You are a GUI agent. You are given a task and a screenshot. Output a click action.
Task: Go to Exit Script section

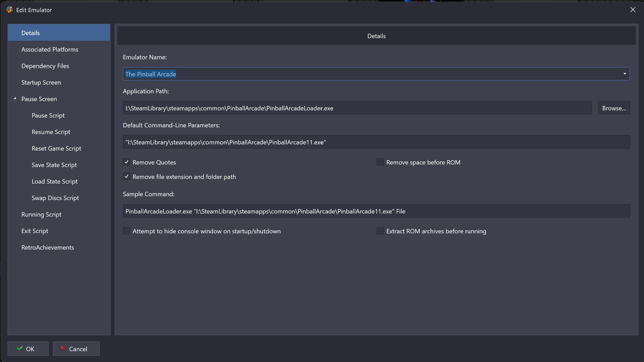point(59,231)
